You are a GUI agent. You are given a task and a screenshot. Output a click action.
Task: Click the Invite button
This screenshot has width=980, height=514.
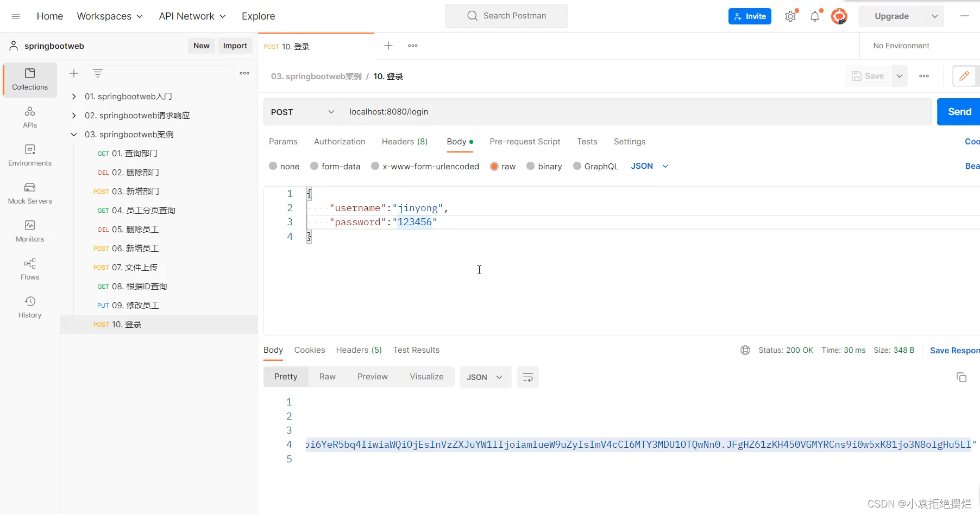tap(750, 16)
